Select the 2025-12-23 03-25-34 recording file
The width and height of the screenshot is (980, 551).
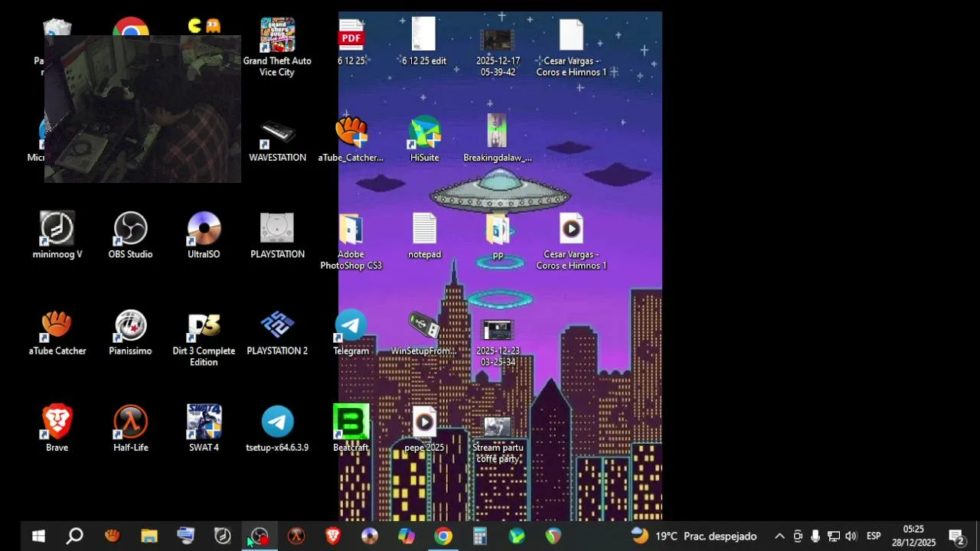click(498, 343)
